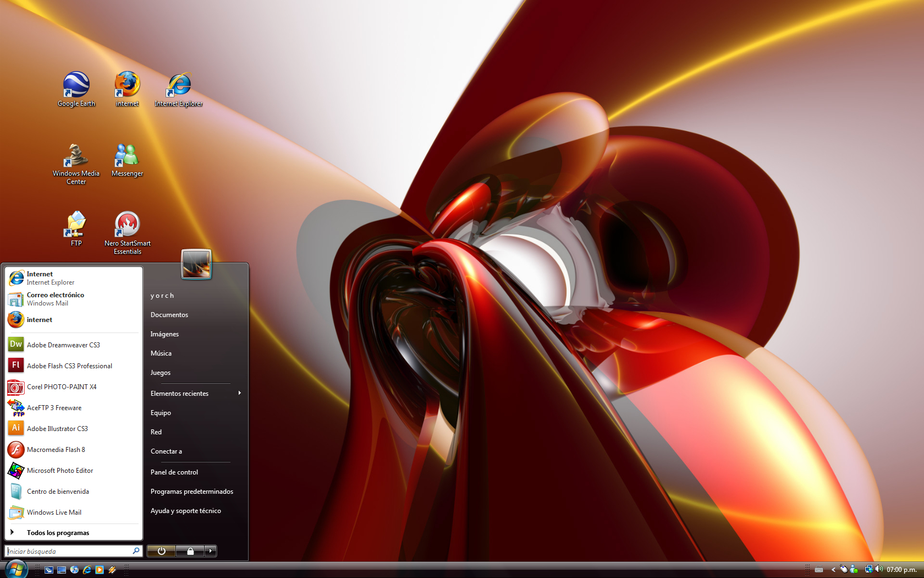Click Switch between windows quick launch icon
Viewport: 924px width, 578px height.
(x=48, y=570)
